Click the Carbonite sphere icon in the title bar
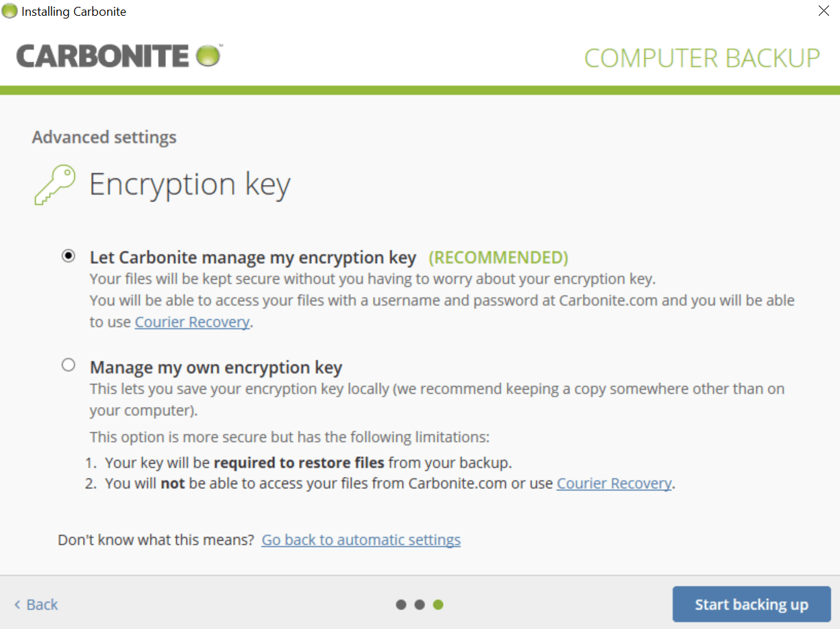 [x=10, y=11]
